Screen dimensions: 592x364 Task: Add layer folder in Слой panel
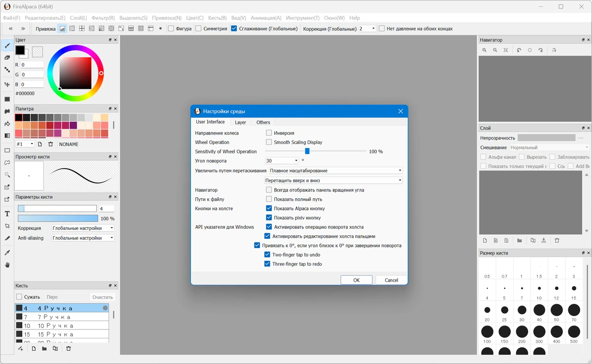[519, 241]
